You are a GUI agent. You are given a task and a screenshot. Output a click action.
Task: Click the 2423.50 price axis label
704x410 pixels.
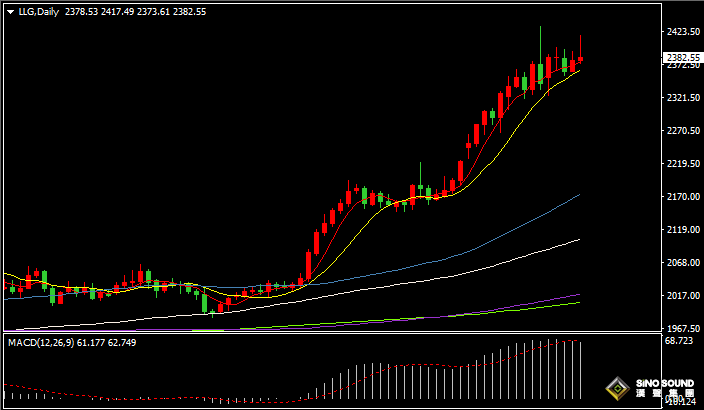click(x=682, y=32)
